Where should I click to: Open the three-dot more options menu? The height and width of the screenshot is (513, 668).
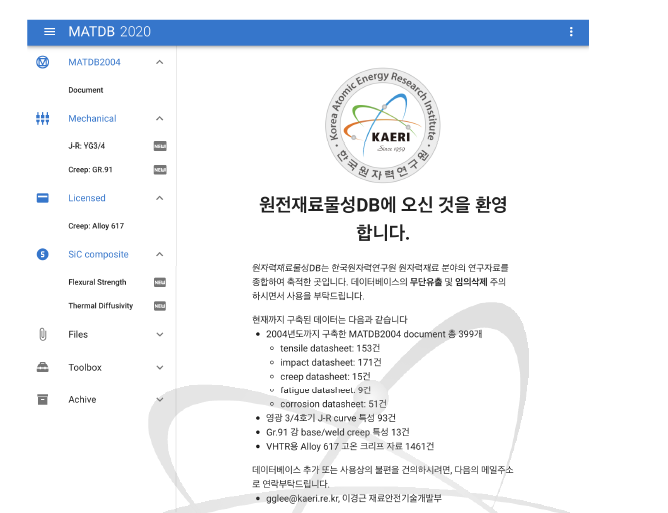pyautogui.click(x=571, y=32)
